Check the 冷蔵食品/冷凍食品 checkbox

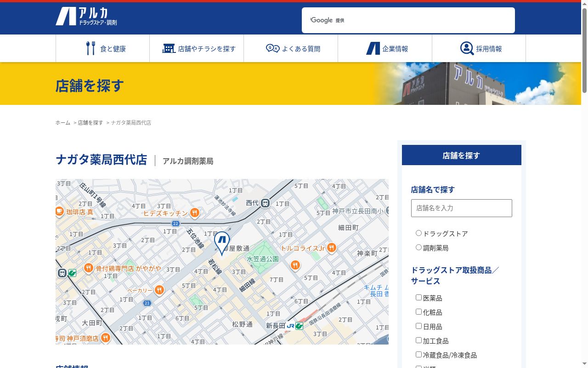(x=418, y=355)
